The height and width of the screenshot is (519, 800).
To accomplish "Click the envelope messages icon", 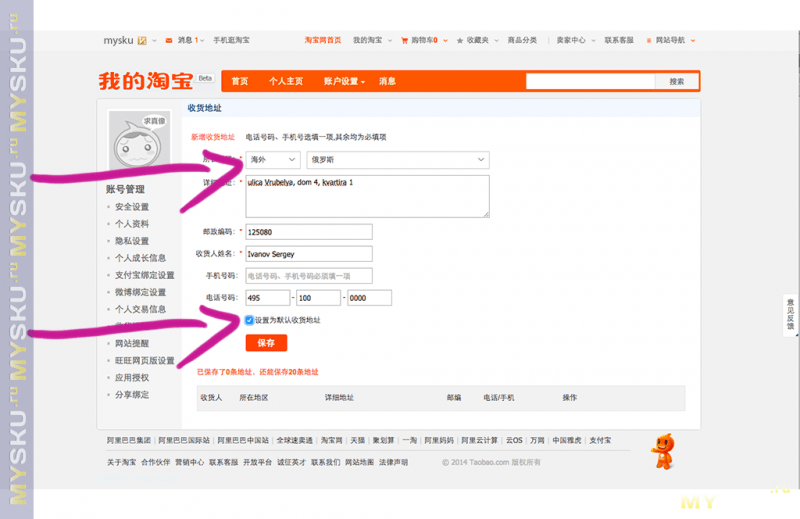I will coord(169,40).
